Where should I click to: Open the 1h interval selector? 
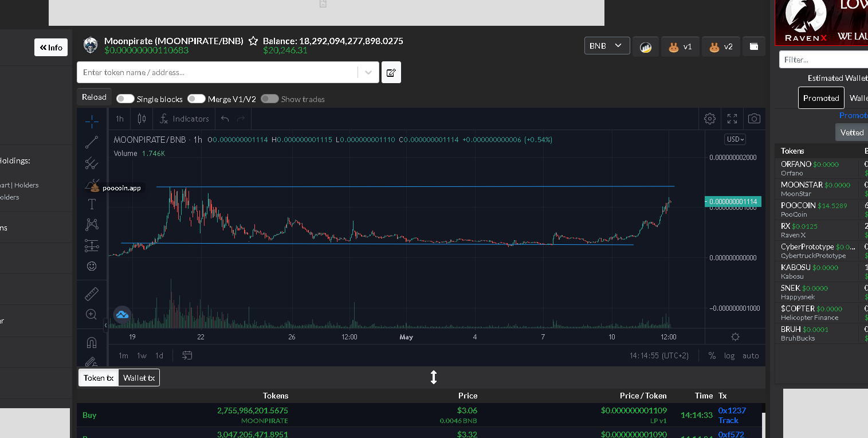pyautogui.click(x=120, y=119)
